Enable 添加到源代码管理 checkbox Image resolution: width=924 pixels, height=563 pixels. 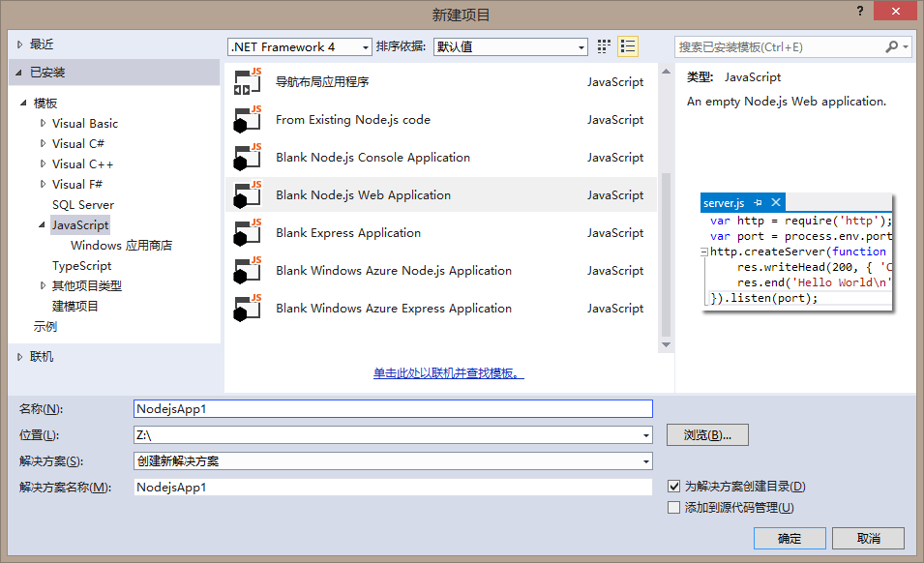(x=674, y=508)
